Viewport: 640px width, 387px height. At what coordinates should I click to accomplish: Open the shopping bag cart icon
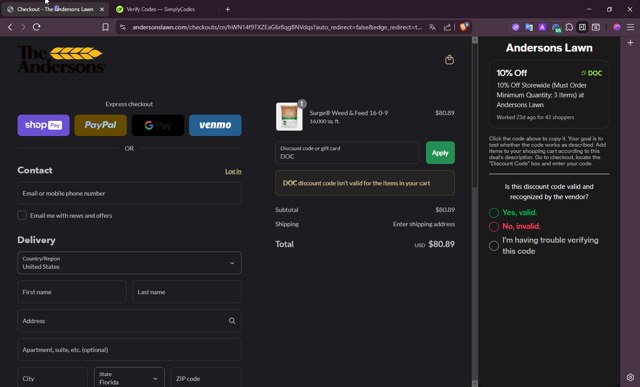click(x=449, y=60)
